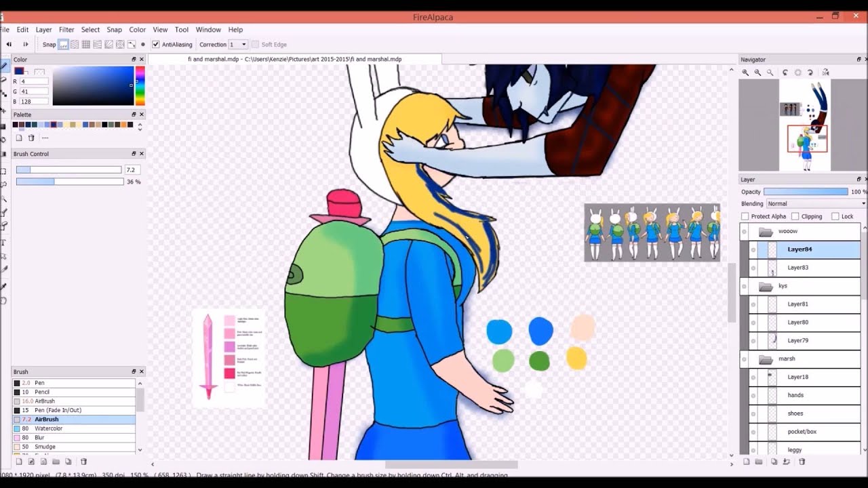The width and height of the screenshot is (868, 488).
Task: Flip canvas view in Navigator
Action: pyautogui.click(x=825, y=73)
